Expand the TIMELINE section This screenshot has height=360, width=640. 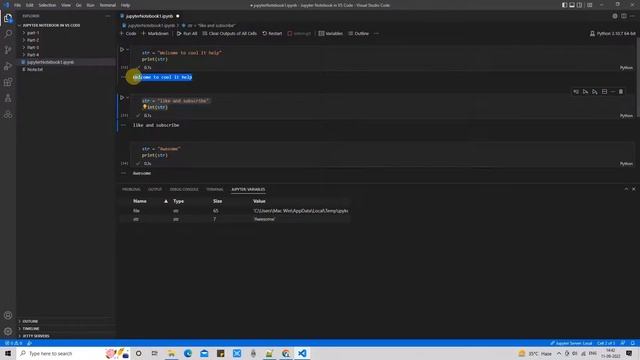tap(65, 329)
